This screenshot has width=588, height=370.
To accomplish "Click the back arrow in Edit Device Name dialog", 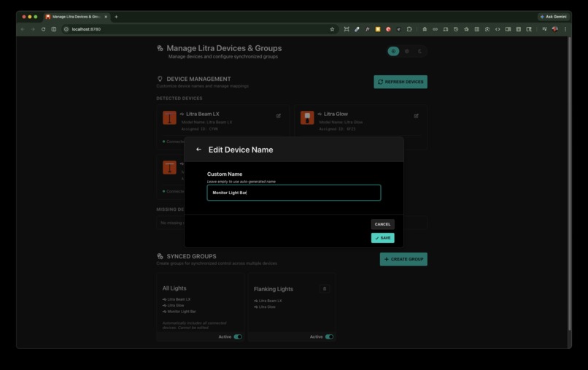I will point(198,150).
